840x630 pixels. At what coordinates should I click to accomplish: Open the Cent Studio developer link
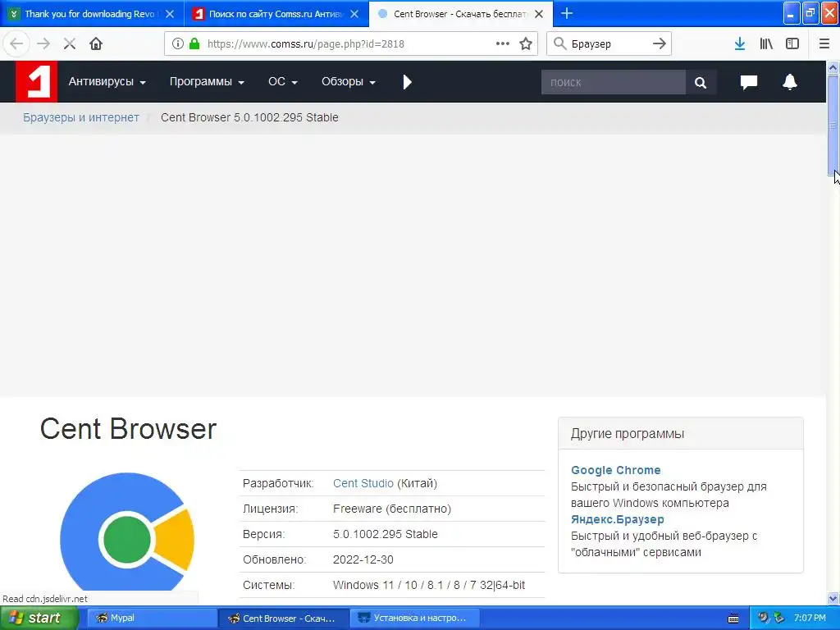[x=363, y=483]
